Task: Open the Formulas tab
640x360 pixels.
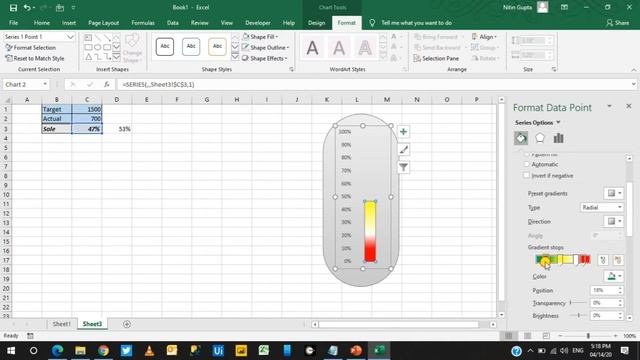Action: click(x=143, y=23)
